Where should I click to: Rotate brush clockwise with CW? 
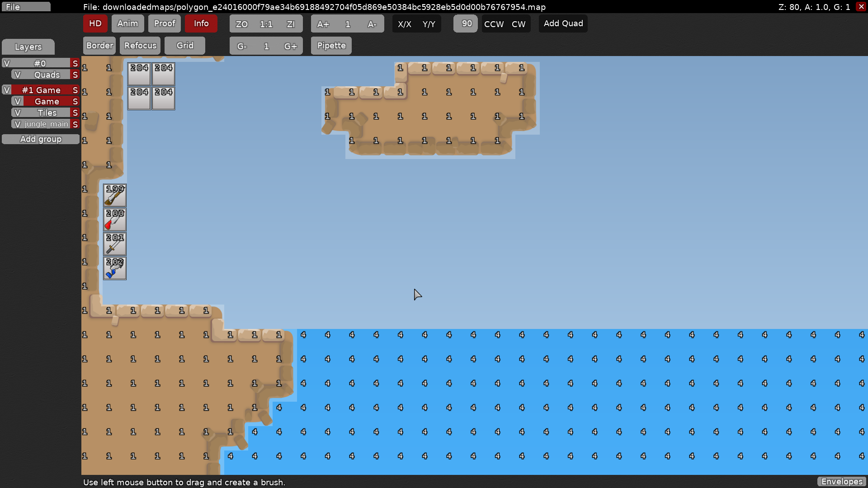point(519,24)
